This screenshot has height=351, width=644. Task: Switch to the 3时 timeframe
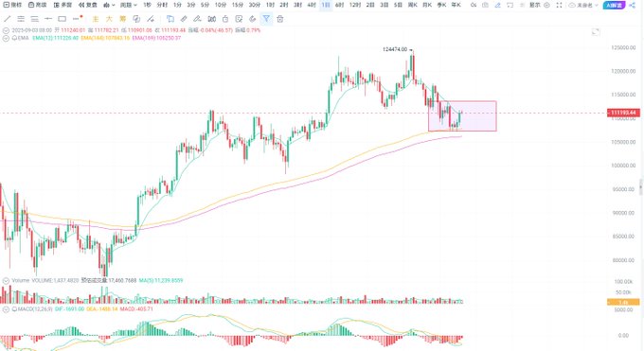(x=297, y=5)
